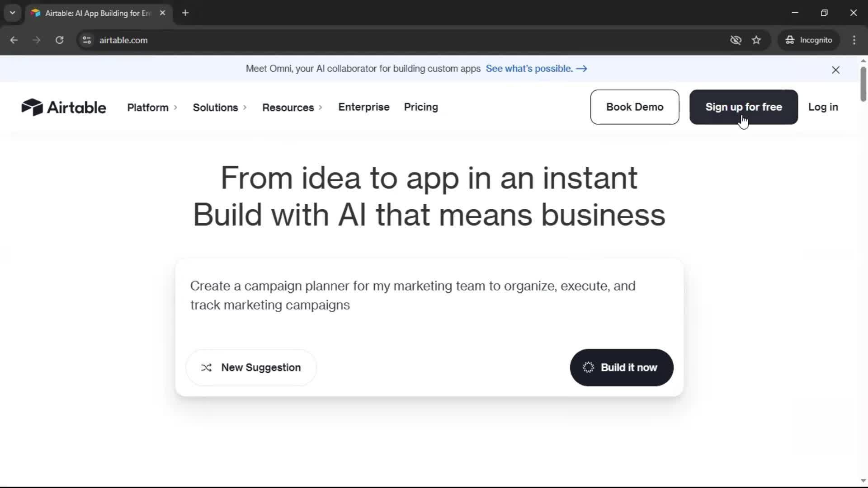Open a new browser tab
Viewport: 868px width, 488px height.
pos(185,13)
